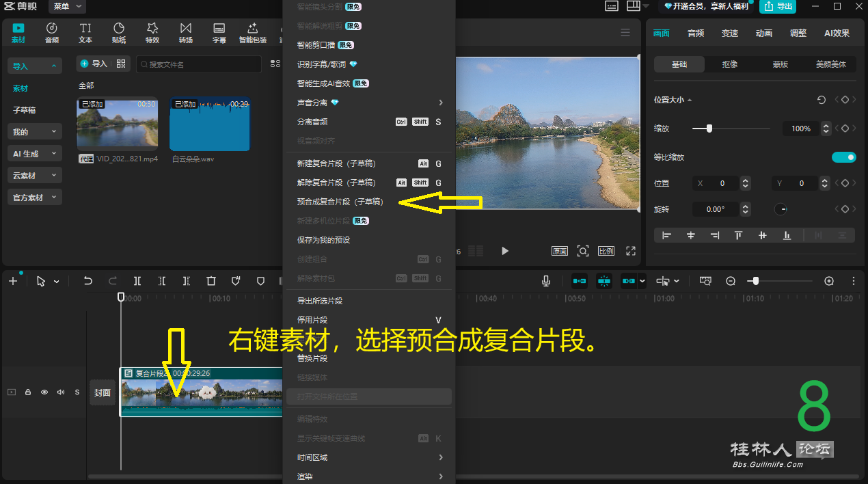Expand the 菜单 dropdown in title bar
The height and width of the screenshot is (484, 868).
(x=67, y=6)
